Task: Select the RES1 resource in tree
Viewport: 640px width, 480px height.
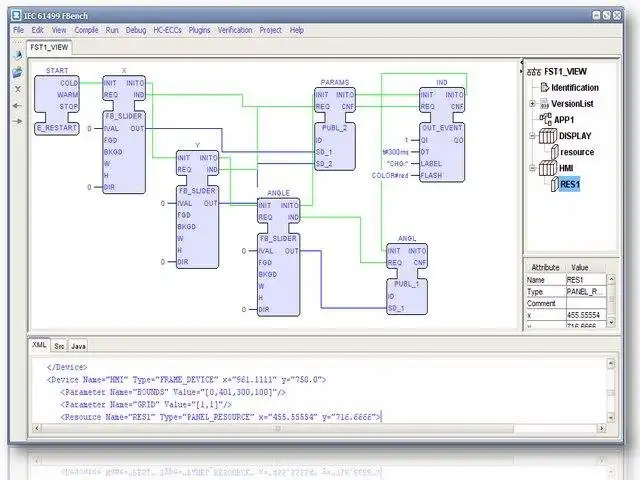Action: (x=570, y=184)
